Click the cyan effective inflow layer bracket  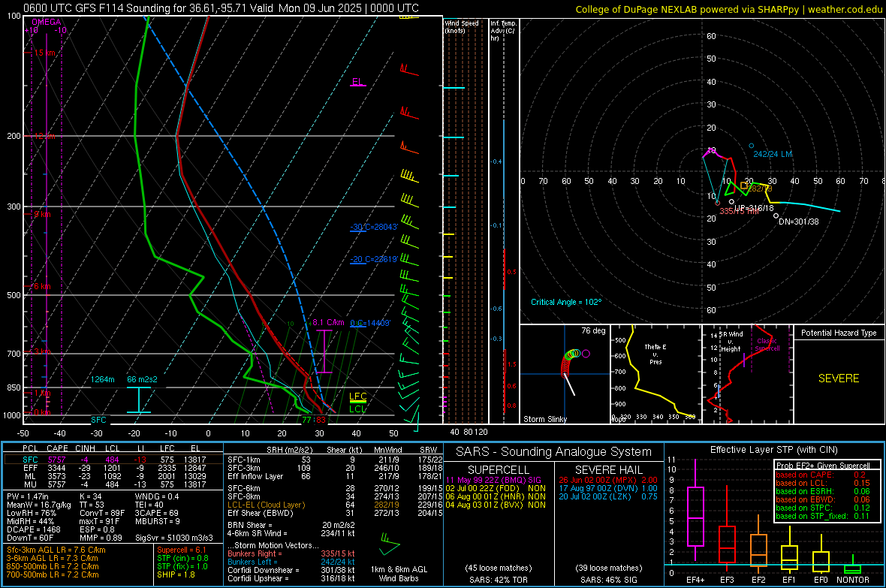pyautogui.click(x=138, y=400)
